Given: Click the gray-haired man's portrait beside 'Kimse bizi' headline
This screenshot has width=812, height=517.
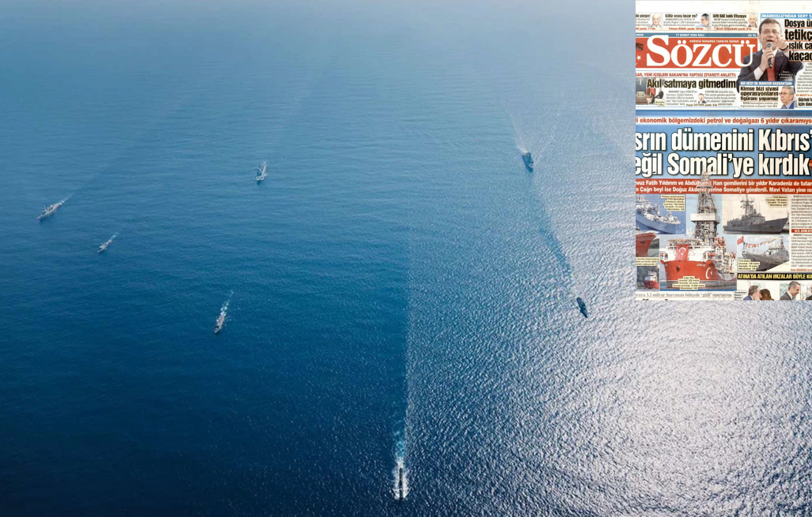Looking at the screenshot, I should click(x=787, y=98).
